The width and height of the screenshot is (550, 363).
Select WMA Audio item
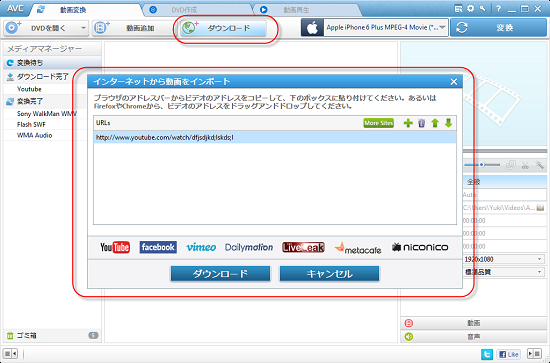(34, 135)
